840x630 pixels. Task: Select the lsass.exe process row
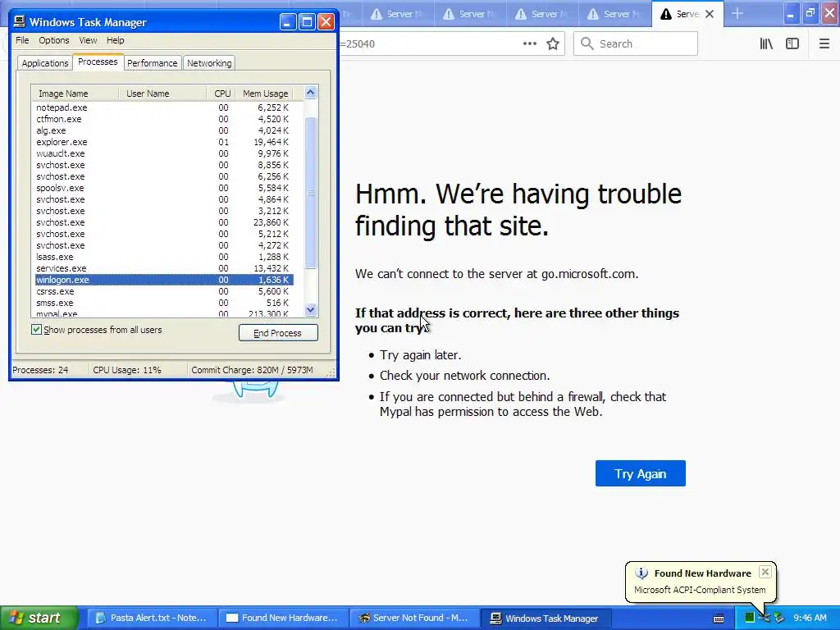coord(163,257)
